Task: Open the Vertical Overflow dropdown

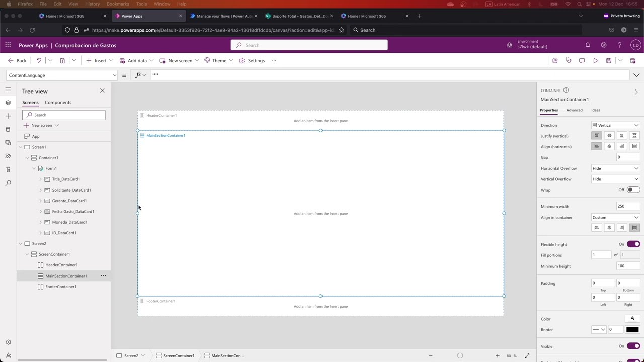Action: 615,179
